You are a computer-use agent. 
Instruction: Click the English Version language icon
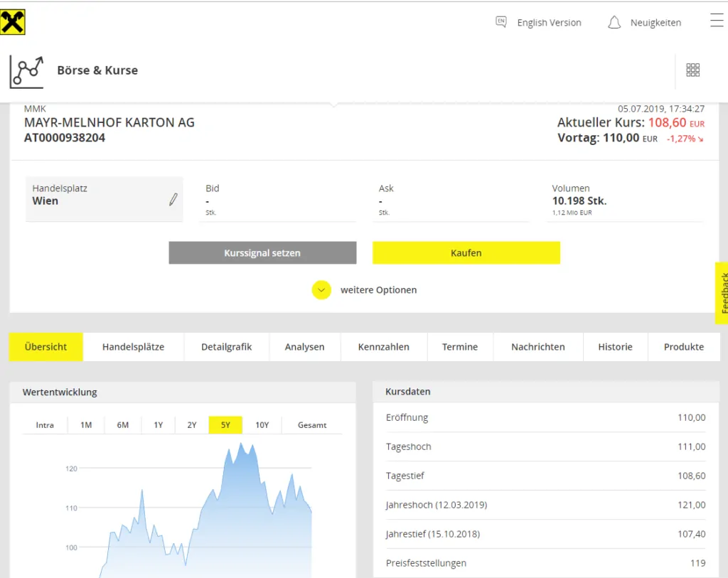(501, 22)
